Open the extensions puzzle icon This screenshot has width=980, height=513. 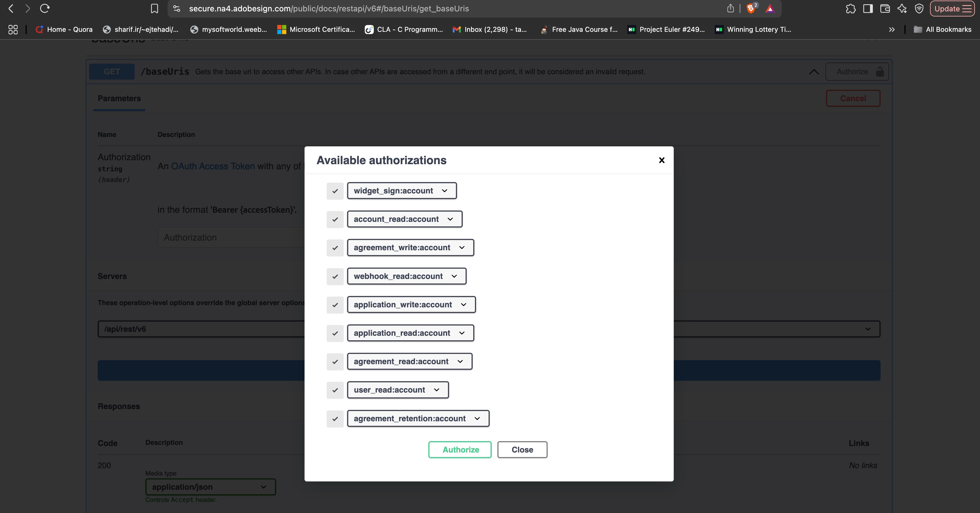pos(851,8)
